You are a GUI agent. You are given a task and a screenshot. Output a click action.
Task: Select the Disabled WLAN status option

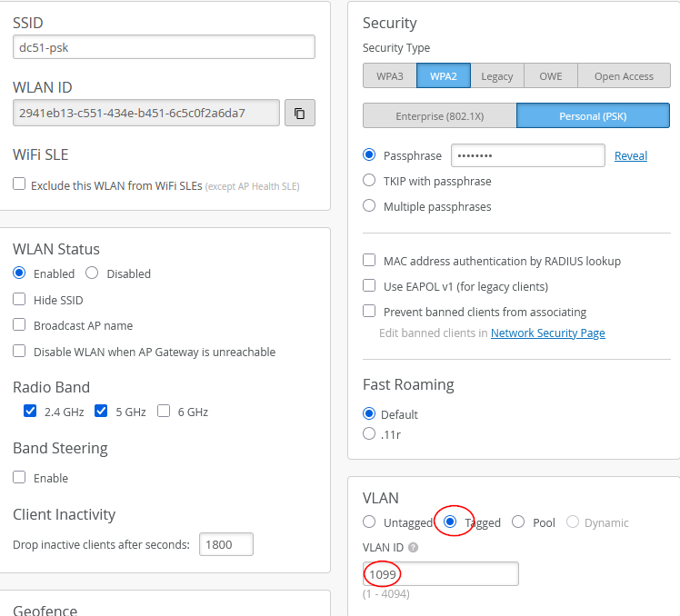pos(92,273)
